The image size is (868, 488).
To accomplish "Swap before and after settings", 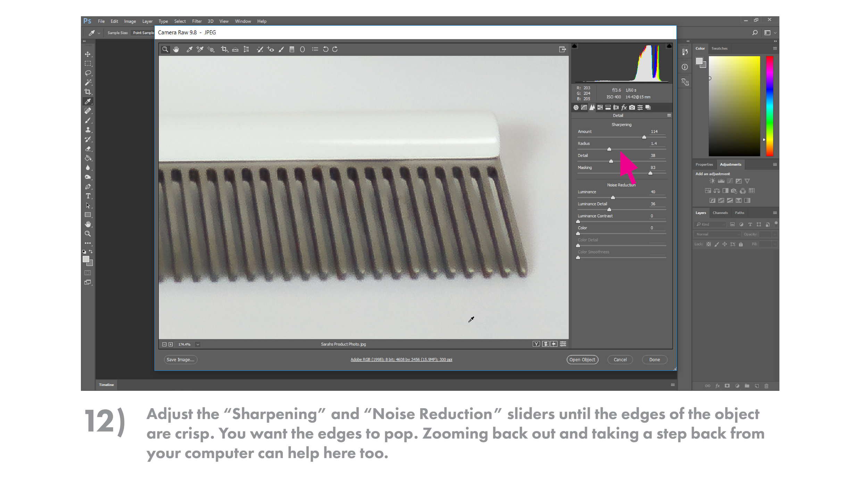I will tap(546, 344).
